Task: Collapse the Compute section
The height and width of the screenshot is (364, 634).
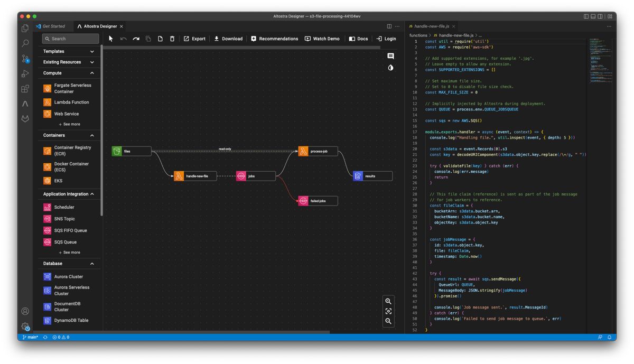Action: tap(92, 73)
